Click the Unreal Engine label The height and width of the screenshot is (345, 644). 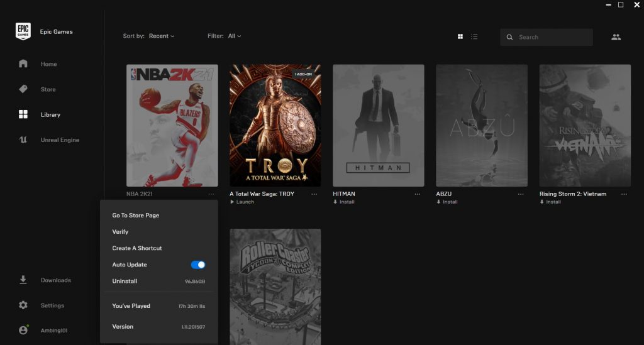60,140
